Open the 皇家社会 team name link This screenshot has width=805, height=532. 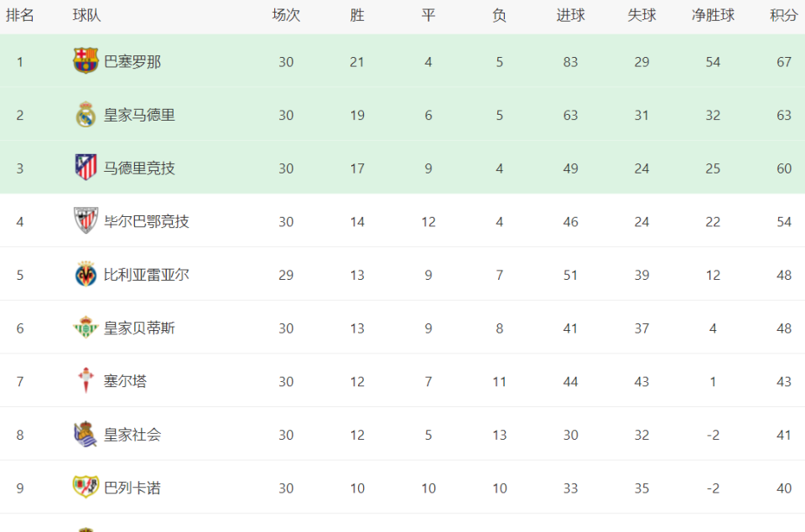[132, 435]
